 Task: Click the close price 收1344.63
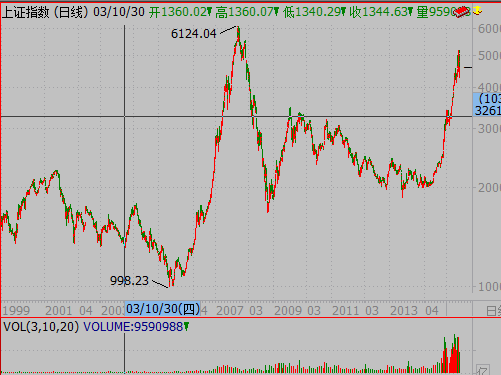pyautogui.click(x=381, y=12)
